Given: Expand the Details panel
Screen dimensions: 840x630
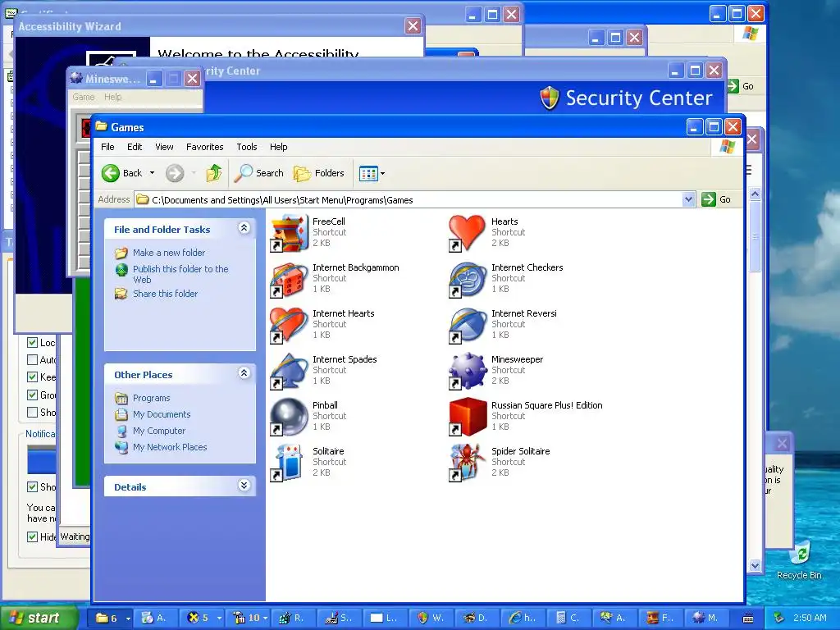Looking at the screenshot, I should tap(244, 486).
